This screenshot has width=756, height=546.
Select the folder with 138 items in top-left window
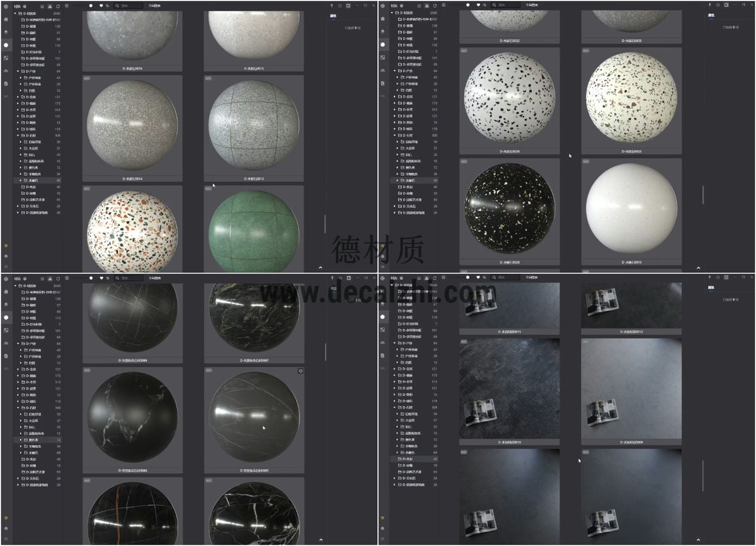(x=38, y=26)
